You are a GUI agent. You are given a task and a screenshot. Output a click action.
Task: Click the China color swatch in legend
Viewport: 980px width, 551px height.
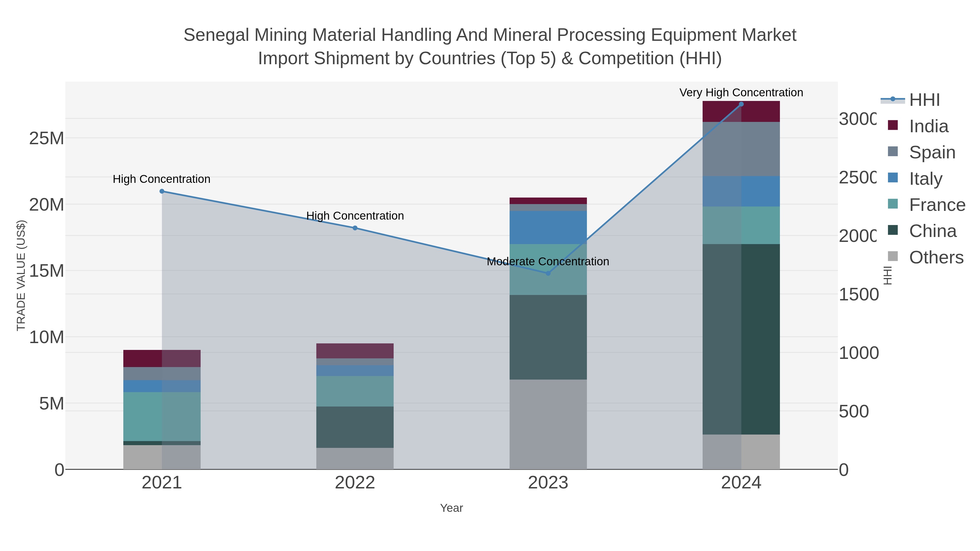click(x=893, y=230)
